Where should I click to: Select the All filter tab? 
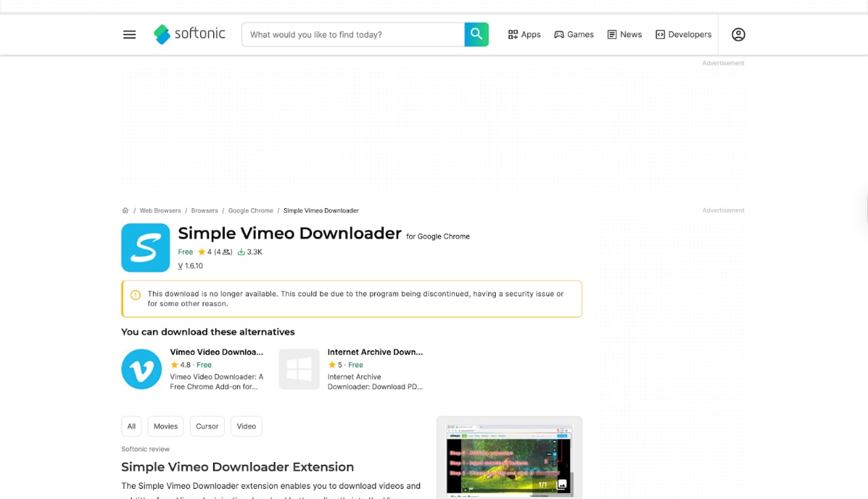(x=131, y=426)
